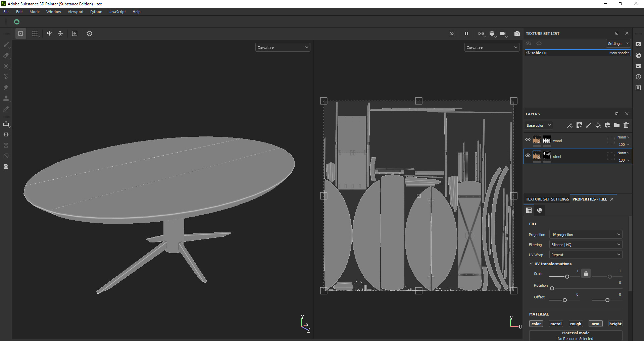Open the viewport 3D/2D mode cube
644x341 pixels.
(492, 34)
